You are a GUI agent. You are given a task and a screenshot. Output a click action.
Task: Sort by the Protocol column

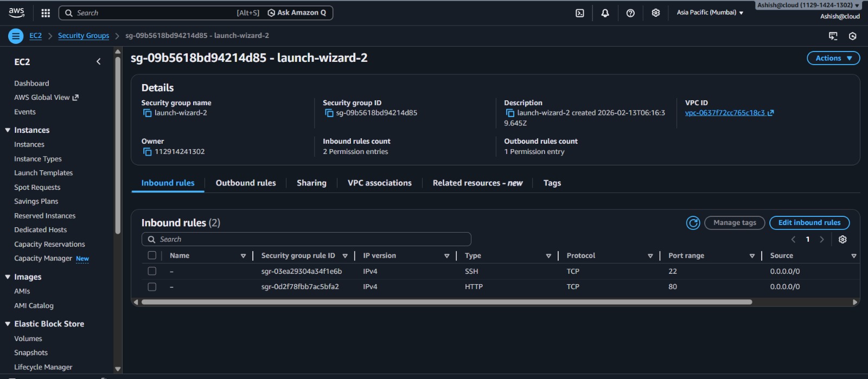(x=650, y=256)
